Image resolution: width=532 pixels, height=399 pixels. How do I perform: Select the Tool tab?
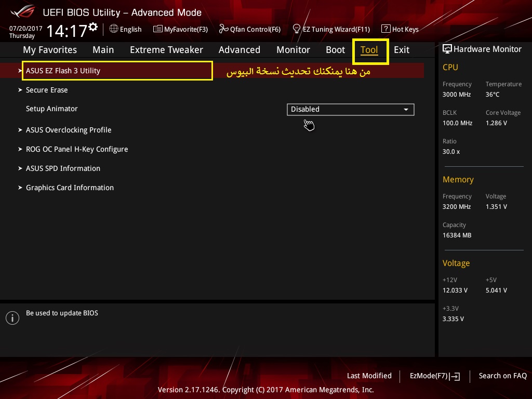pos(369,50)
